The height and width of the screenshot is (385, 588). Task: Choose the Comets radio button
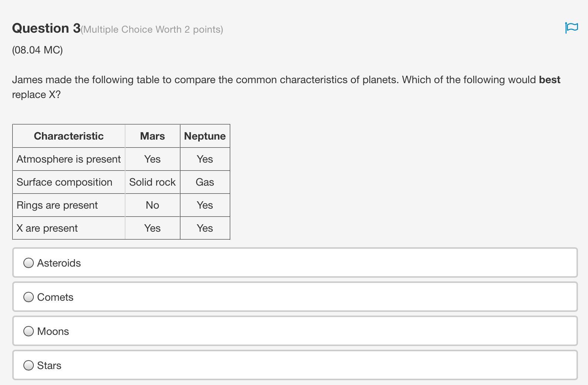[x=29, y=297]
